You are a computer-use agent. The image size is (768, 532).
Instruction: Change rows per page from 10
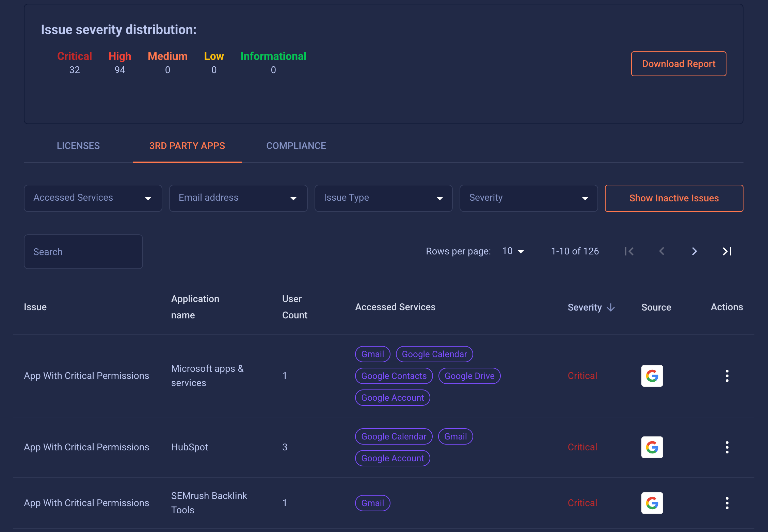tap(513, 251)
